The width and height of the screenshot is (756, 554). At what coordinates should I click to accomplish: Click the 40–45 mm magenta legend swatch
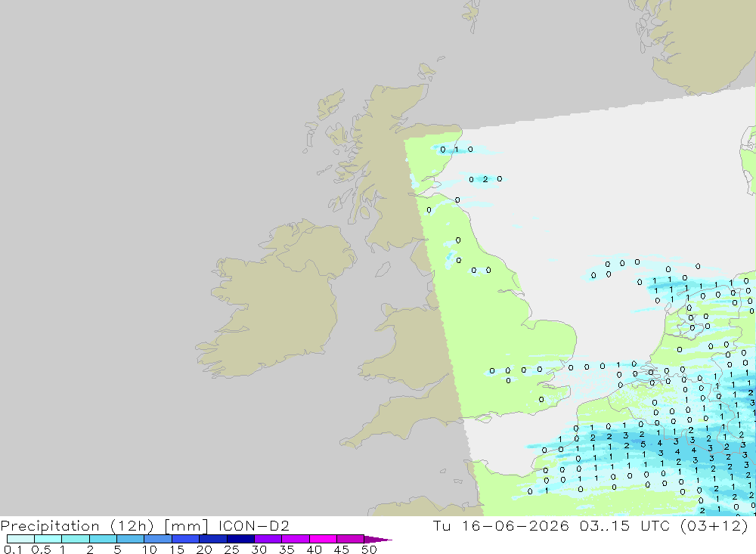[323, 539]
